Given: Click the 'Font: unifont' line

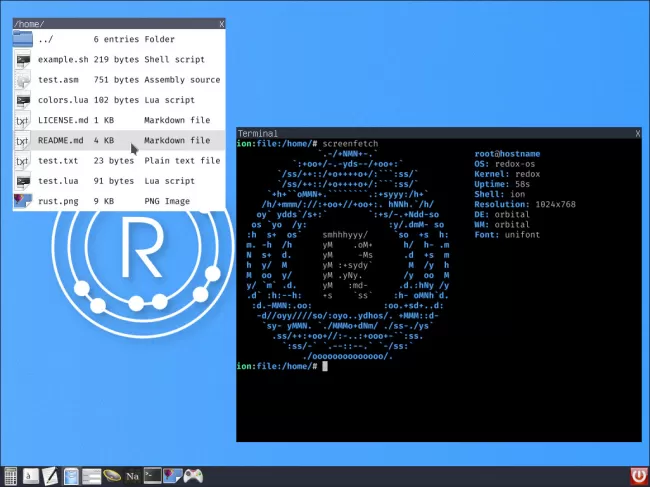Looking at the screenshot, I should tap(507, 235).
